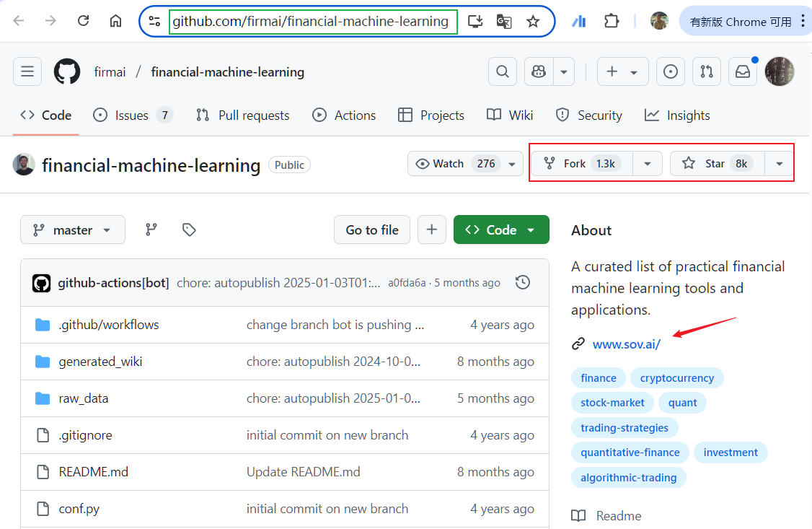Screen dimensions: 812x529
Task: Open the Insights tab
Action: 687,115
